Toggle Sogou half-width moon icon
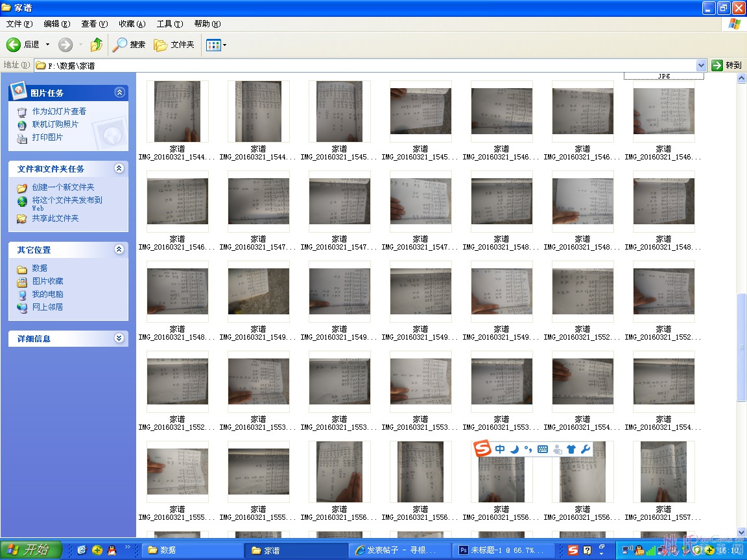This screenshot has width=747, height=560. [x=514, y=449]
